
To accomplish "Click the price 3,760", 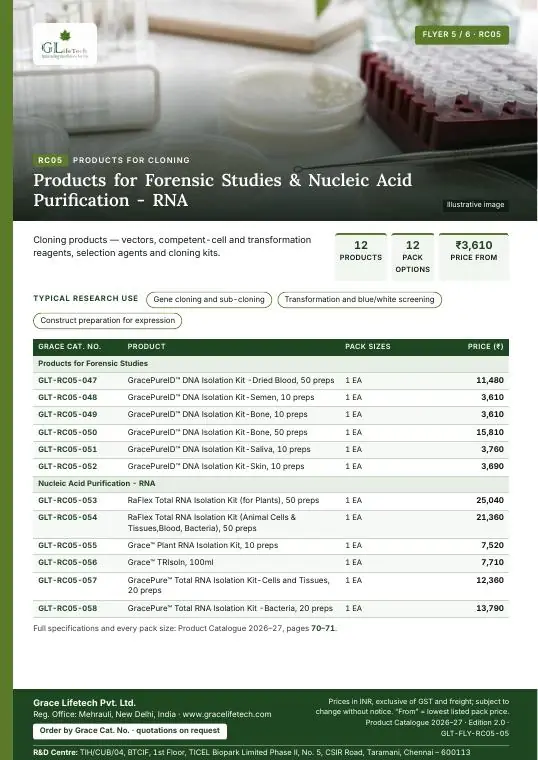I will pos(492,449).
